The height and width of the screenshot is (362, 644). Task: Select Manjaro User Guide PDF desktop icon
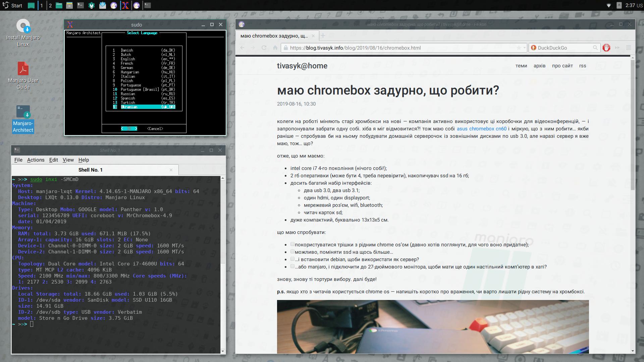23,76
